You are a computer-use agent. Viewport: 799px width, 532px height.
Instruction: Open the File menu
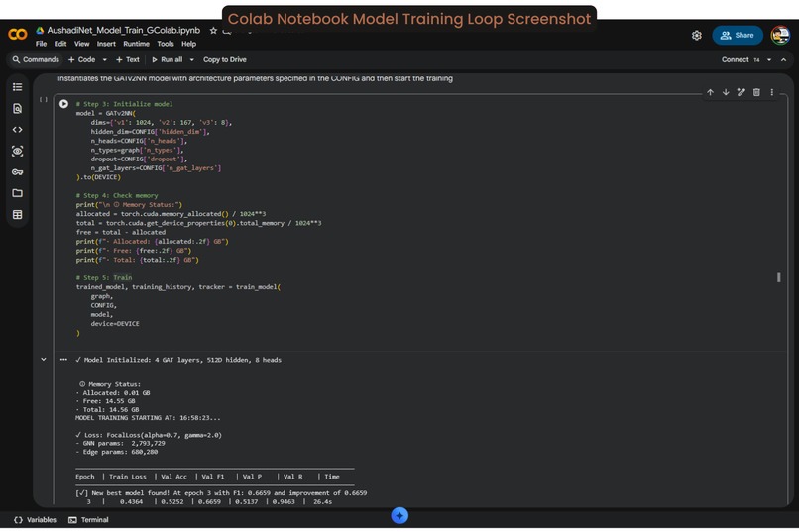(x=41, y=44)
